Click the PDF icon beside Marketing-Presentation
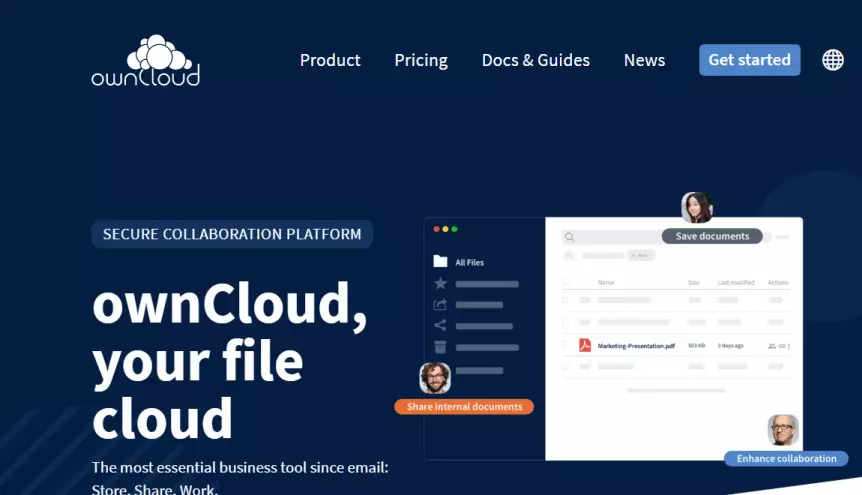Viewport: 862px width, 495px height. coord(585,345)
